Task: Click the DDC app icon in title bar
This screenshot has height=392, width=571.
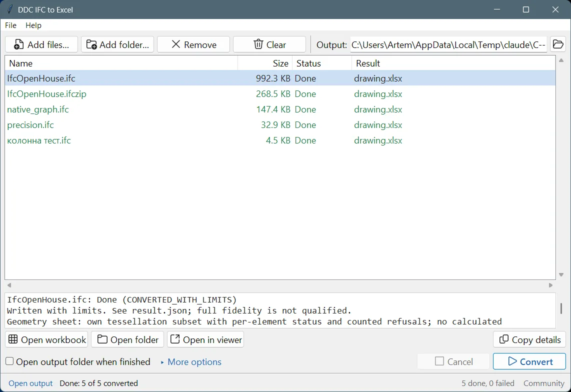Action: [x=10, y=9]
